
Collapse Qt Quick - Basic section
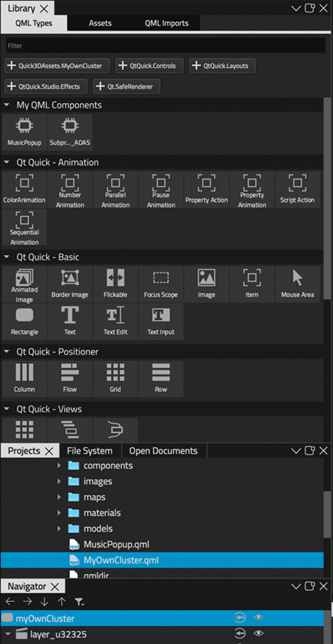(x=7, y=257)
